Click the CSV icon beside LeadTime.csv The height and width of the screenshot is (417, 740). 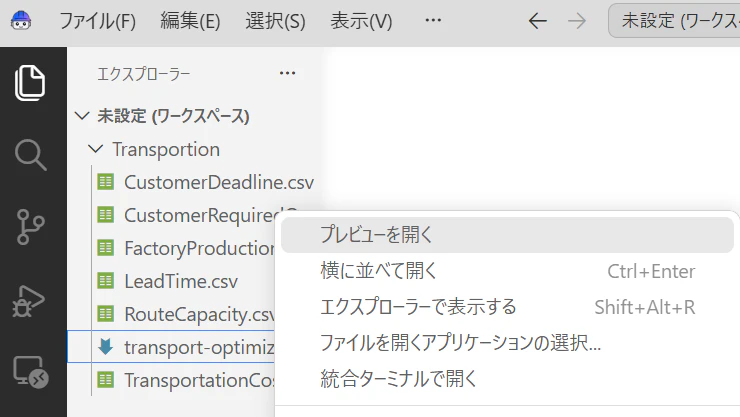(106, 281)
